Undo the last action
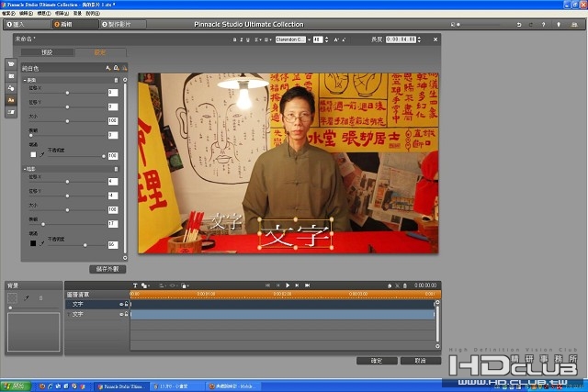 click(519, 25)
